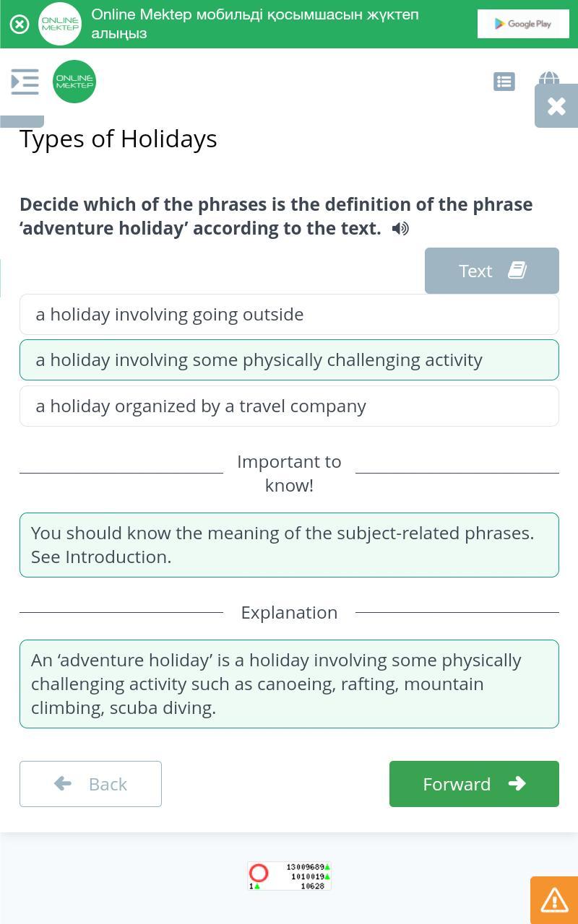
Task: Click the Online Mektep logo in the banner
Action: 60,24
